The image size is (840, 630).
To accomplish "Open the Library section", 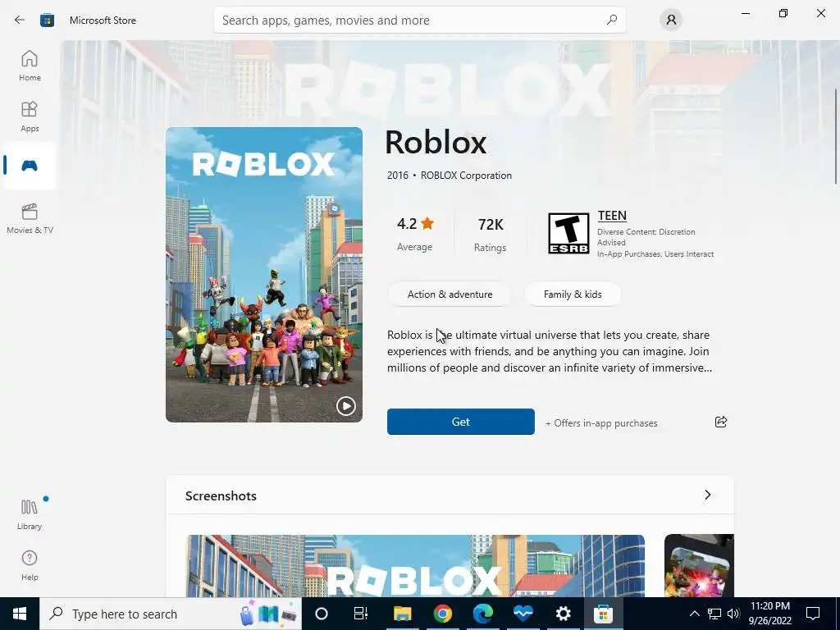I will pyautogui.click(x=30, y=514).
